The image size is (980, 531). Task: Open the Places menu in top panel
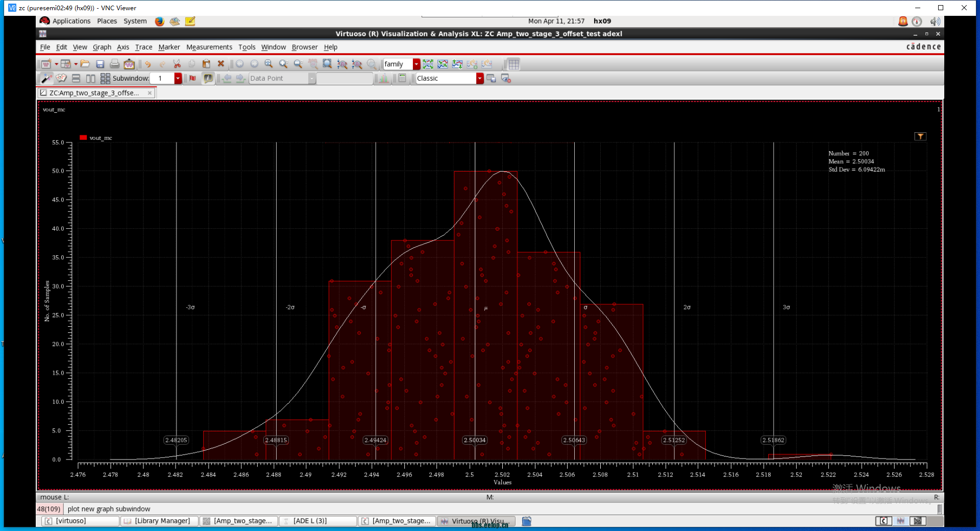click(107, 21)
